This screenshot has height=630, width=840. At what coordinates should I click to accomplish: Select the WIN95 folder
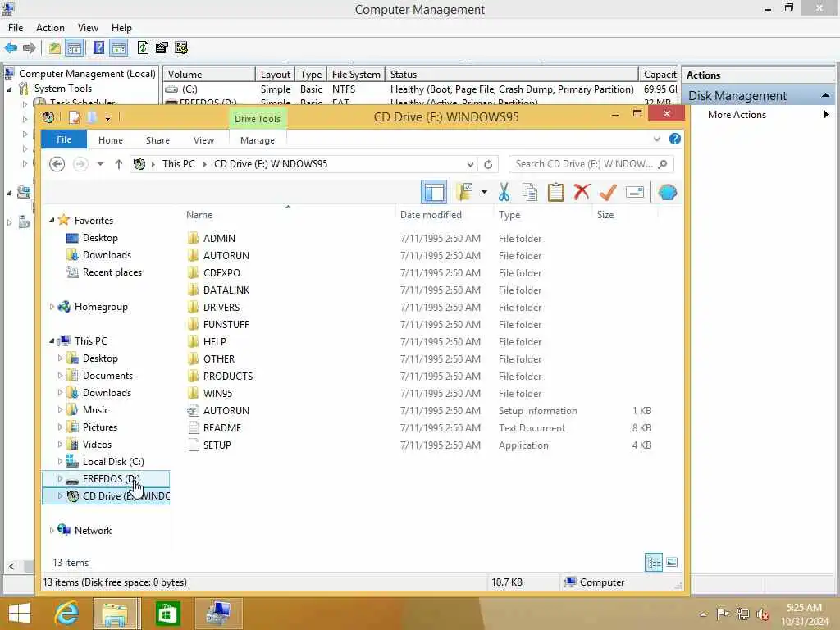click(217, 393)
